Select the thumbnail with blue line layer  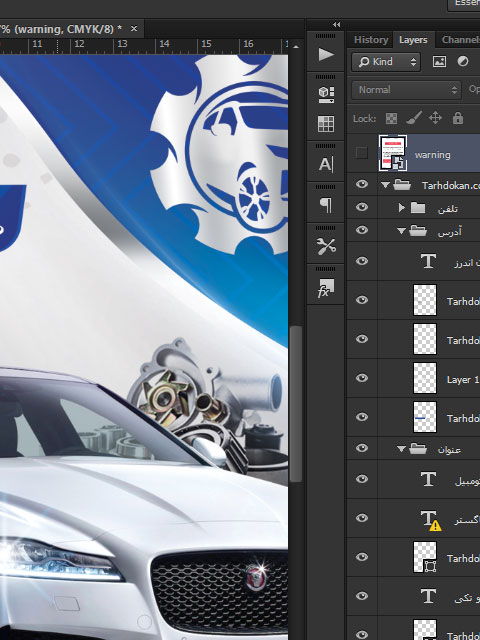[x=424, y=417]
